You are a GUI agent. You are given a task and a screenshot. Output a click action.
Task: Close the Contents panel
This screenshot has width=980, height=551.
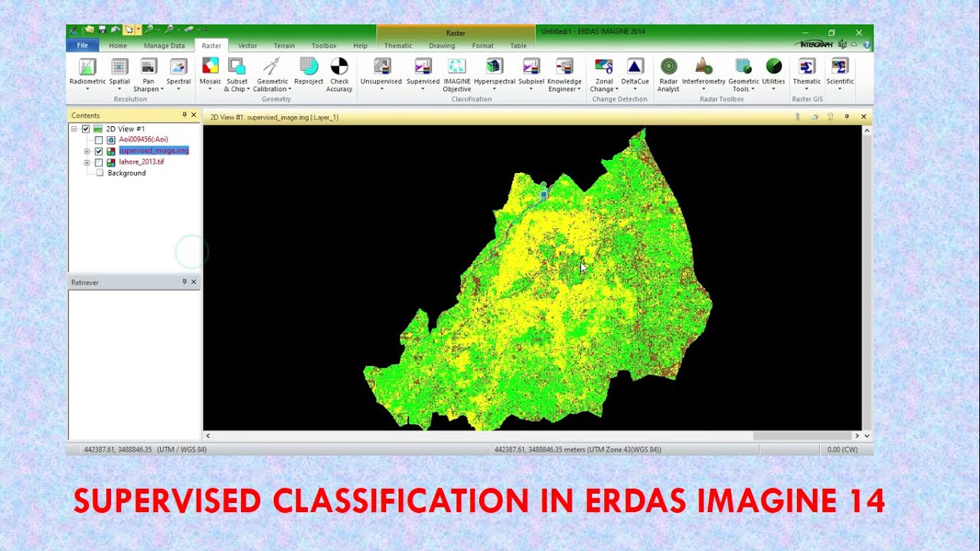point(194,115)
